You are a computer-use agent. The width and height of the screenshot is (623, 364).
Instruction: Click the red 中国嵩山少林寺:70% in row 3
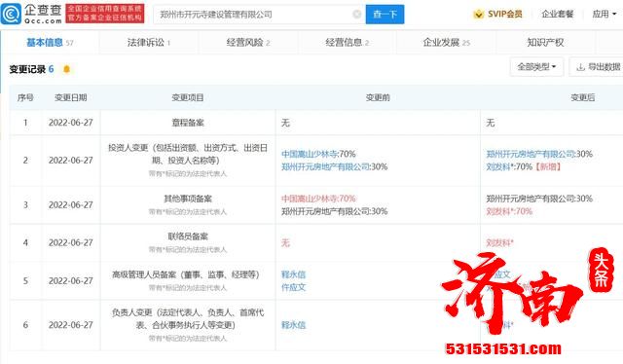[x=318, y=199]
